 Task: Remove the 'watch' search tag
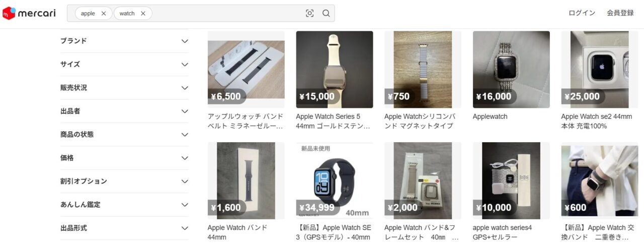point(143,14)
